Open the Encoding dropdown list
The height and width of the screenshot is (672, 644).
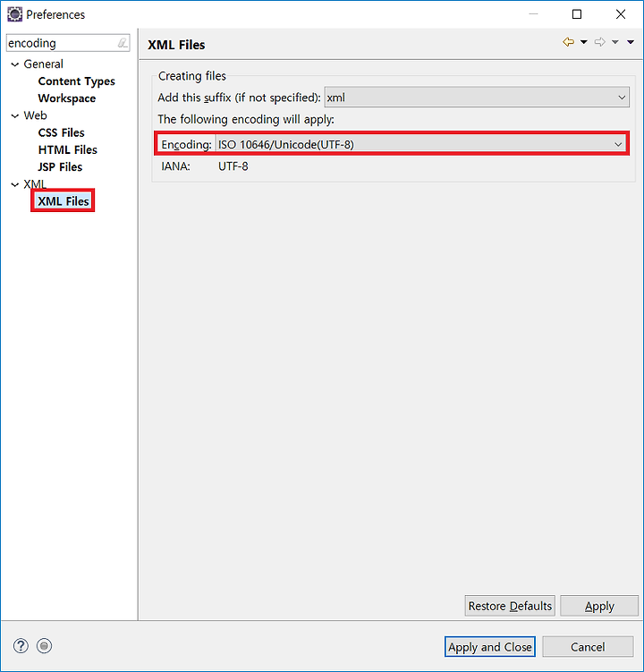[420, 144]
